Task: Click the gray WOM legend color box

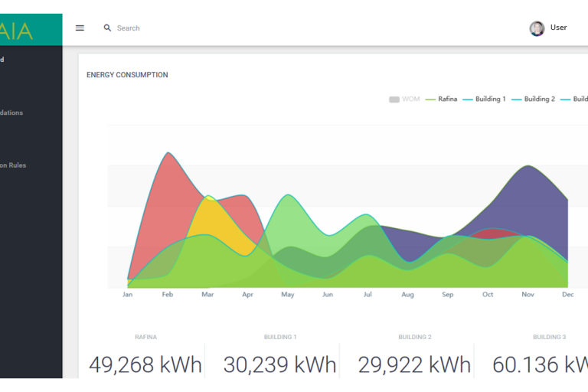Action: pyautogui.click(x=394, y=99)
